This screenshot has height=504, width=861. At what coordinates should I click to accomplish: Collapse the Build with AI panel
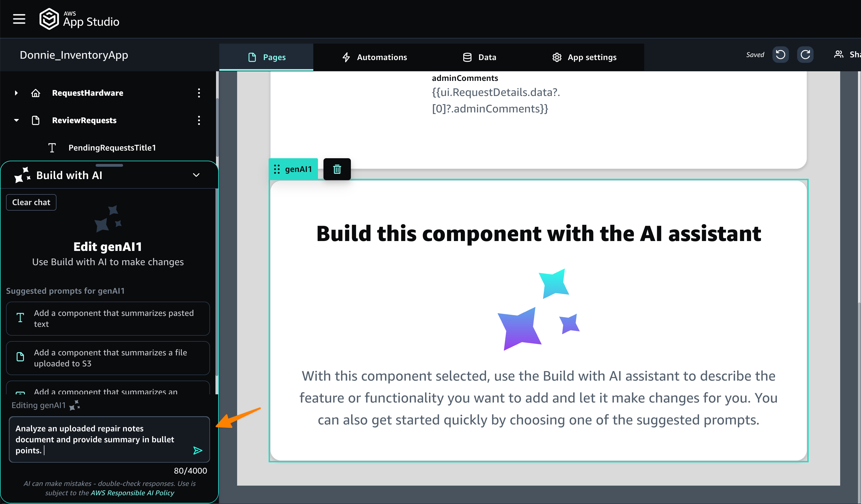(196, 175)
